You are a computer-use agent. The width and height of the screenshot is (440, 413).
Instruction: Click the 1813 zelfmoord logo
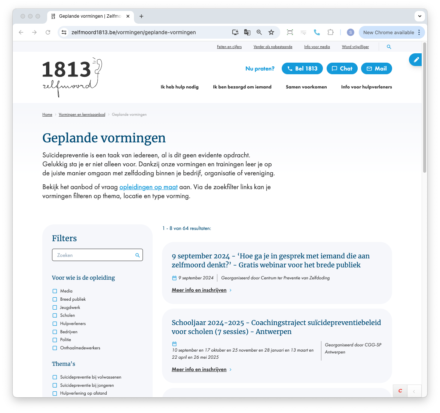pos(72,77)
